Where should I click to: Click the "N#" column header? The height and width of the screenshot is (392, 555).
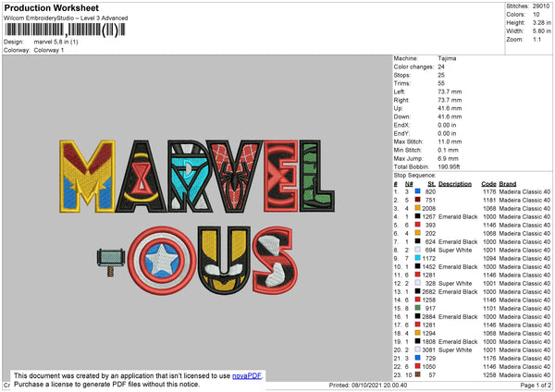coord(409,184)
